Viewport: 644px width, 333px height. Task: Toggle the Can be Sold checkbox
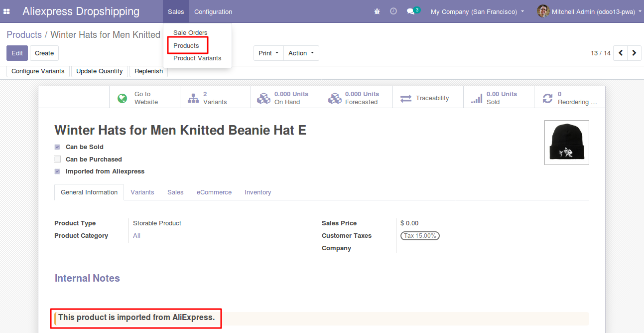[57, 147]
